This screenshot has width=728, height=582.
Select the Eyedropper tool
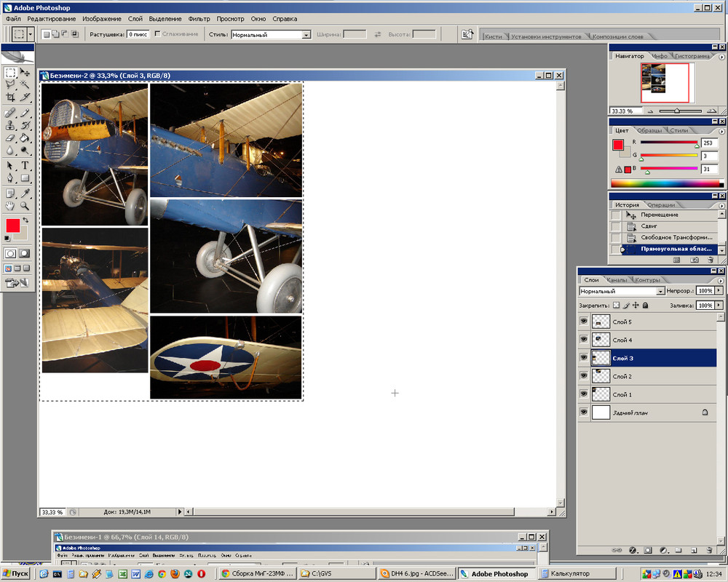pyautogui.click(x=25, y=194)
